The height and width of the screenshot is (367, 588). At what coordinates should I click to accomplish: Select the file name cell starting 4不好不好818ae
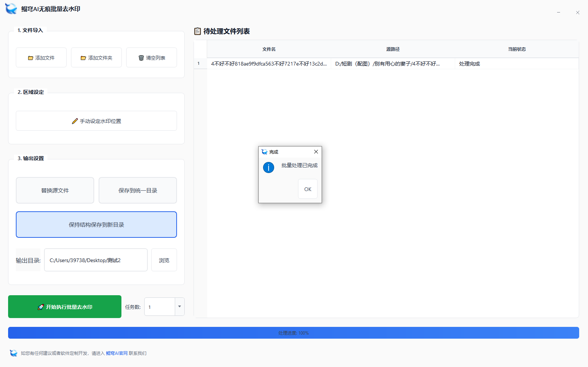[269, 64]
